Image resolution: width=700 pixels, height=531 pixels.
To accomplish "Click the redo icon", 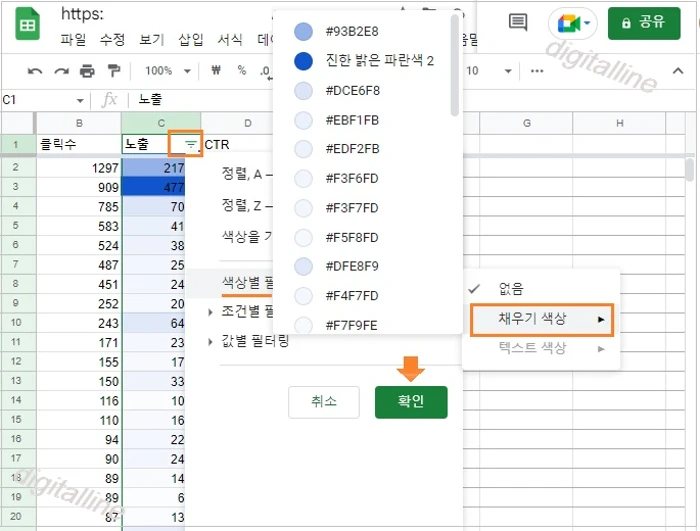I will pos(62,71).
